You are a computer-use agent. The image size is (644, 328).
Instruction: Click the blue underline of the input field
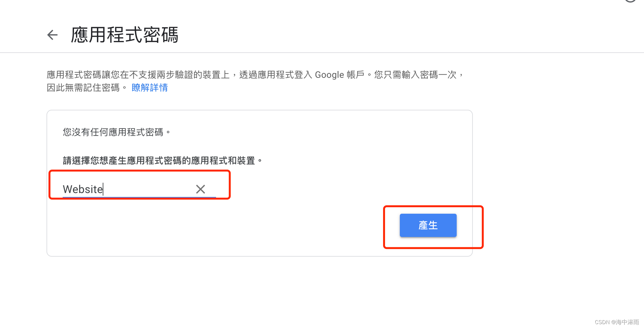pyautogui.click(x=139, y=197)
